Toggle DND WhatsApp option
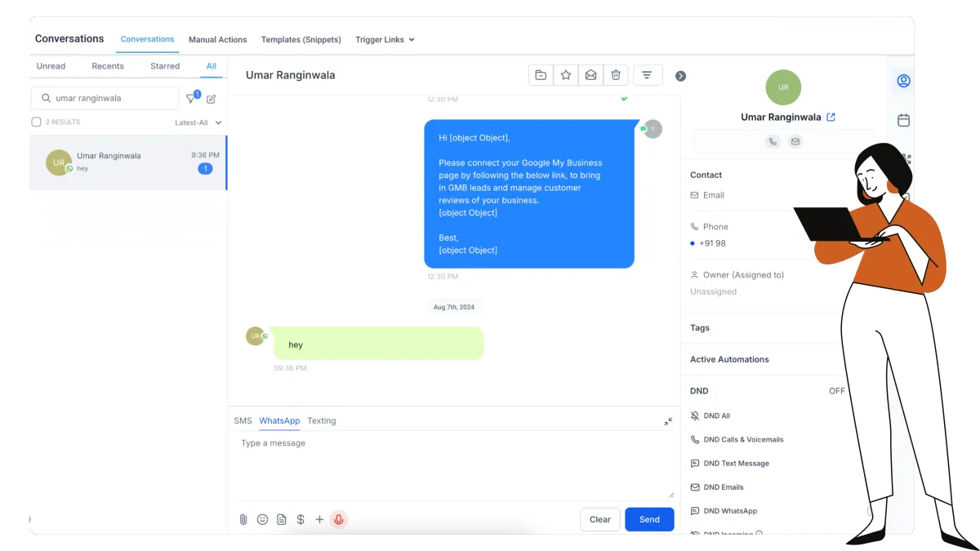Viewport: 980px width, 551px height. tap(724, 511)
